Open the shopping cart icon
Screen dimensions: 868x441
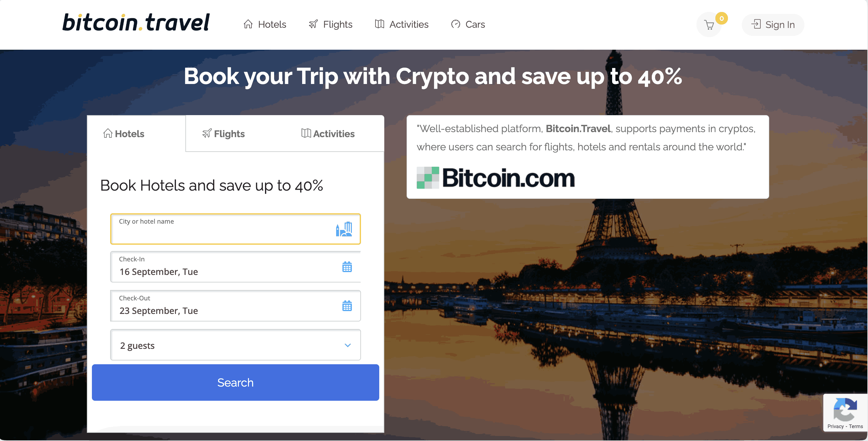(709, 25)
